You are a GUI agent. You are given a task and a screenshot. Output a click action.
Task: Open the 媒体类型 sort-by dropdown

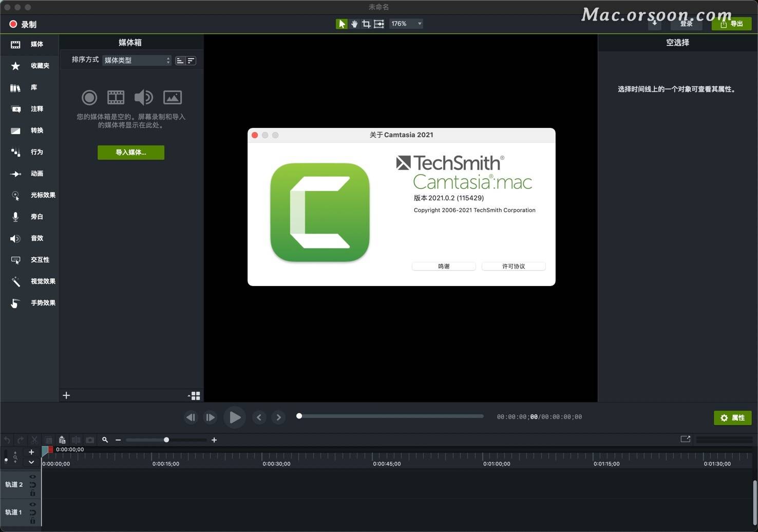[x=137, y=60]
